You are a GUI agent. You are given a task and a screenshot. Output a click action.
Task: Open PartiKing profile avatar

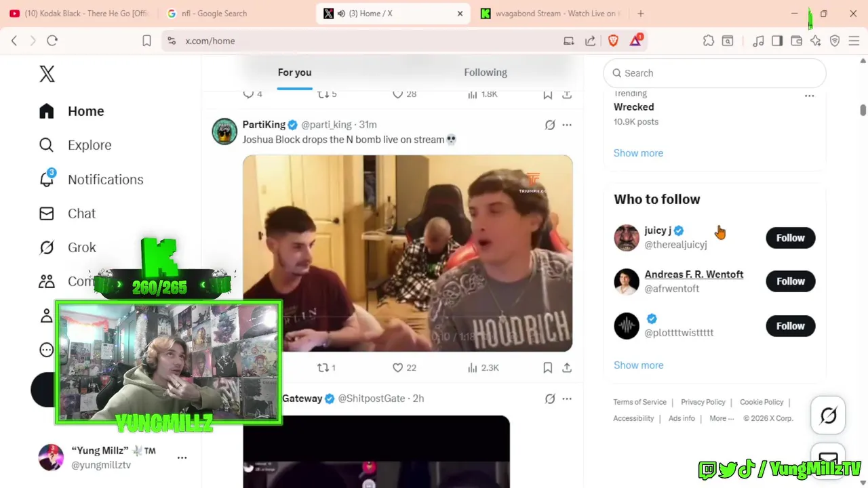(x=224, y=131)
